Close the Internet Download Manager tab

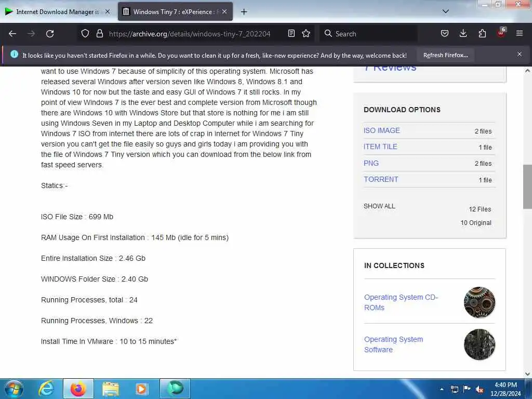(108, 11)
